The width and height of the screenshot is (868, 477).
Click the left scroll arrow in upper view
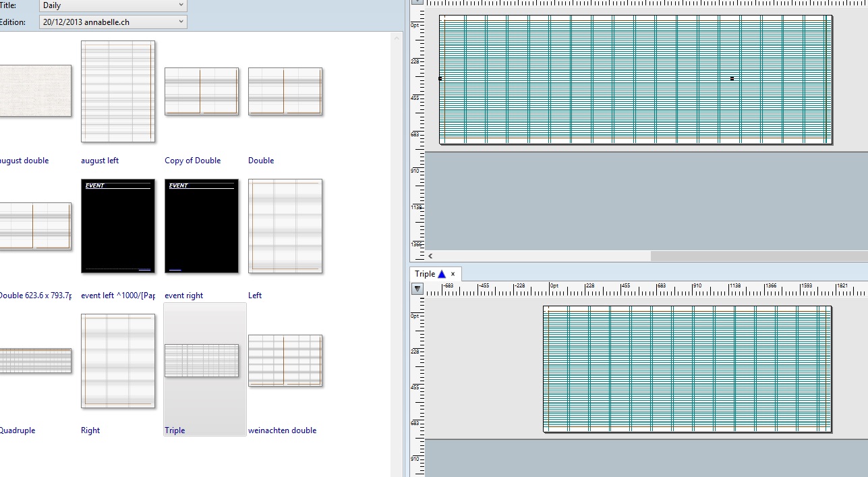click(430, 256)
